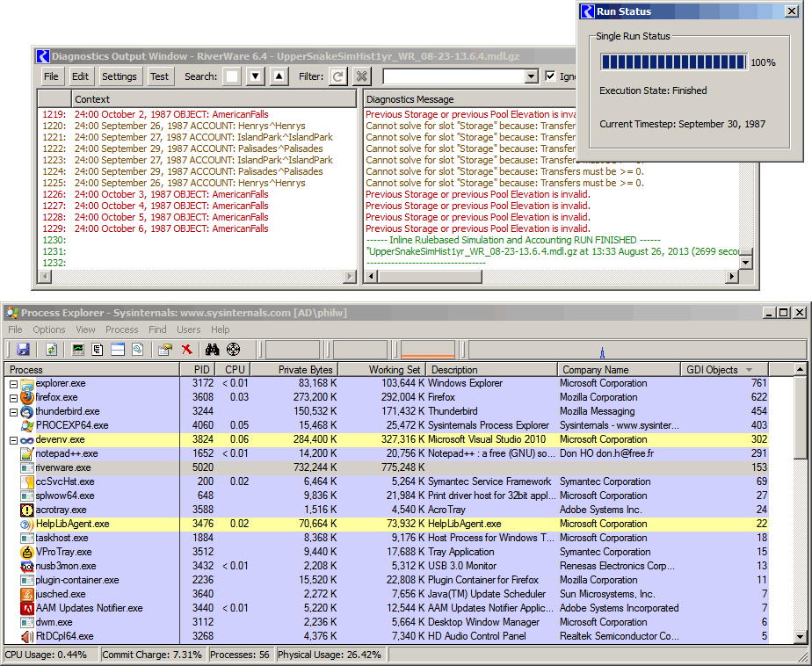Screen dimensions: 812x666
Task: Open the File menu in Process Explorer
Action: click(x=15, y=329)
